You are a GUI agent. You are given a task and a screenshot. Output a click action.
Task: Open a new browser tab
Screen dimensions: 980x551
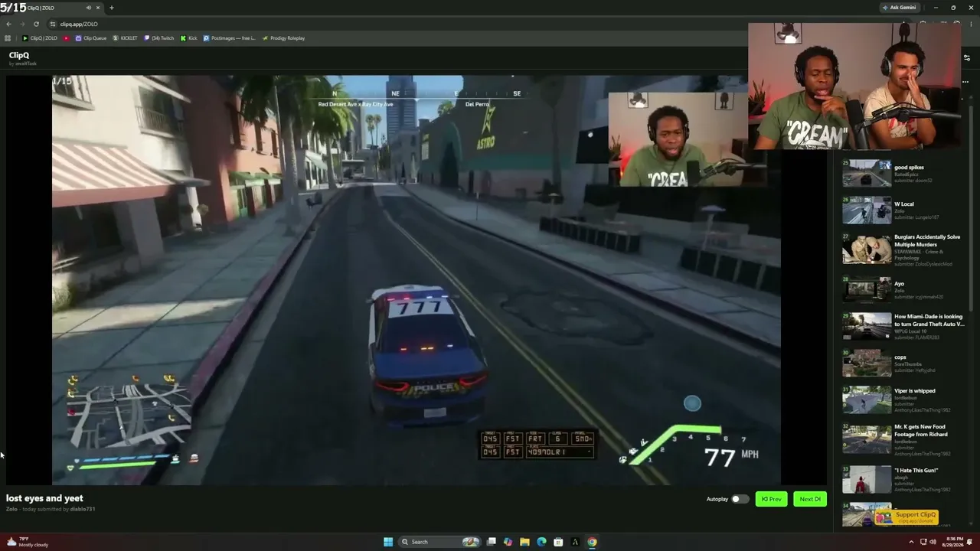[x=111, y=8]
